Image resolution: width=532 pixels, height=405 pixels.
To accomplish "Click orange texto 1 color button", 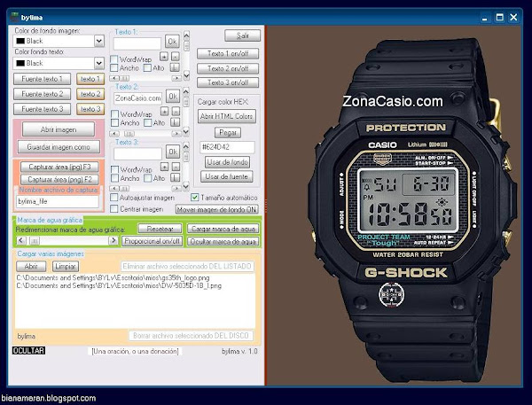I will point(90,79).
